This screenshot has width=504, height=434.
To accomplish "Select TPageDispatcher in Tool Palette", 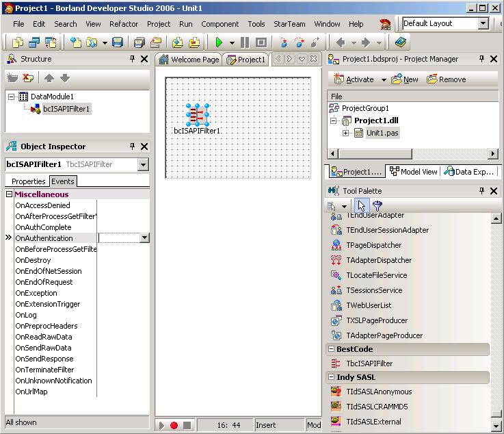I will click(373, 245).
